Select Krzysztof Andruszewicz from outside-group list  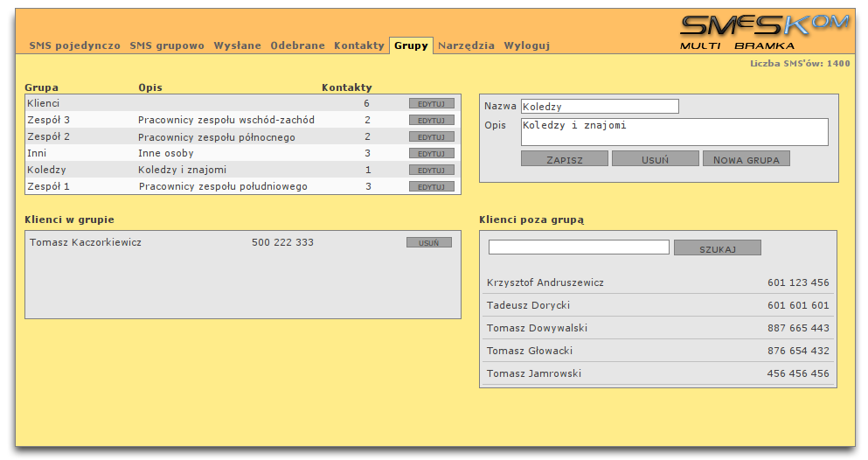click(545, 282)
